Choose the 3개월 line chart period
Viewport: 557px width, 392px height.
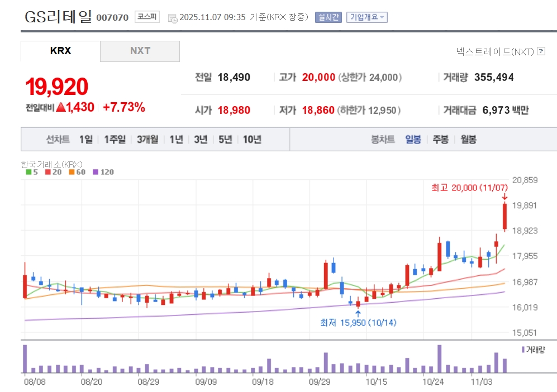pos(147,140)
